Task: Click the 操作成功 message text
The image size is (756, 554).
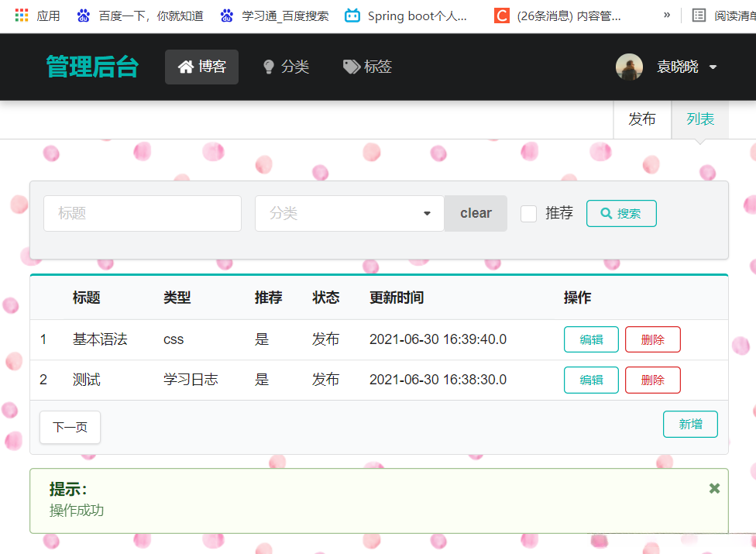Action: (x=77, y=511)
